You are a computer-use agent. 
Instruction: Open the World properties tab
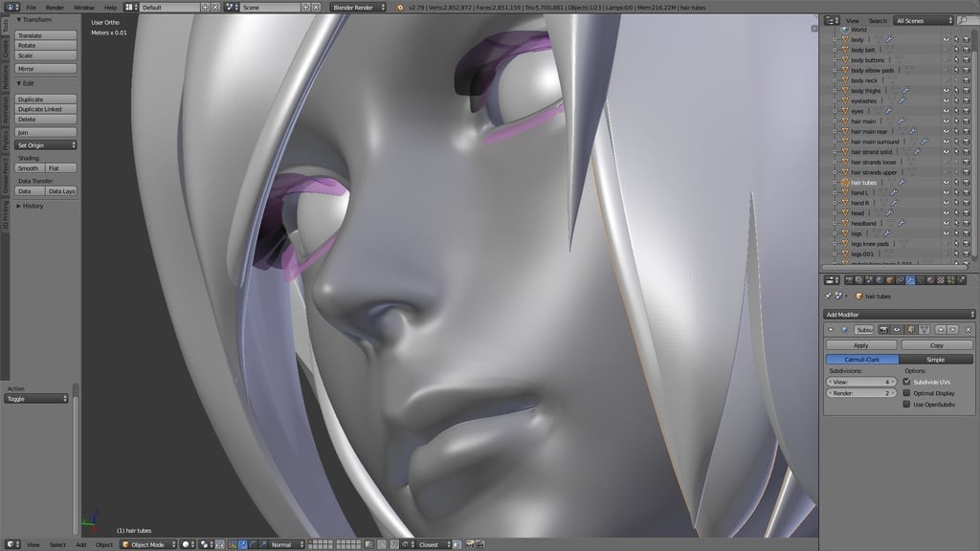pyautogui.click(x=880, y=280)
